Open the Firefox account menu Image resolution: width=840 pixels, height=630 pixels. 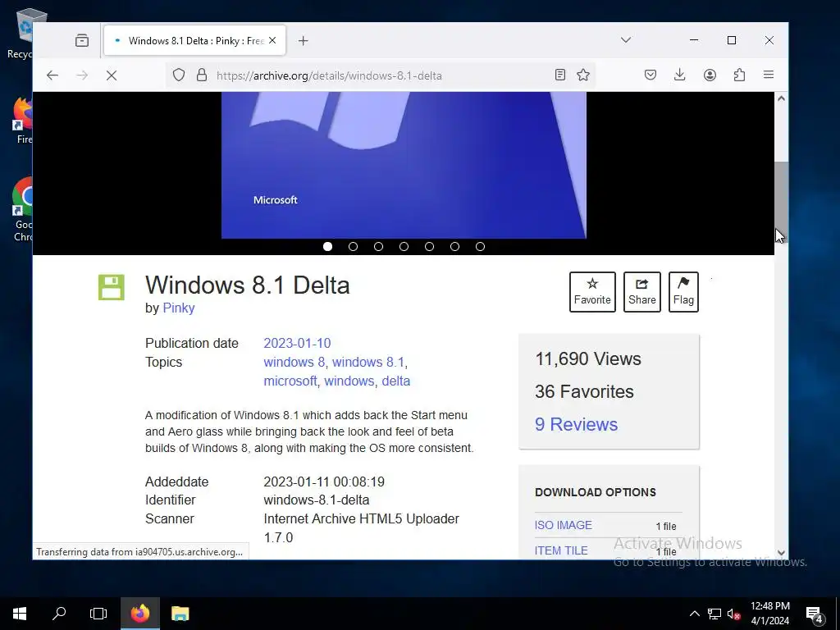(x=710, y=75)
